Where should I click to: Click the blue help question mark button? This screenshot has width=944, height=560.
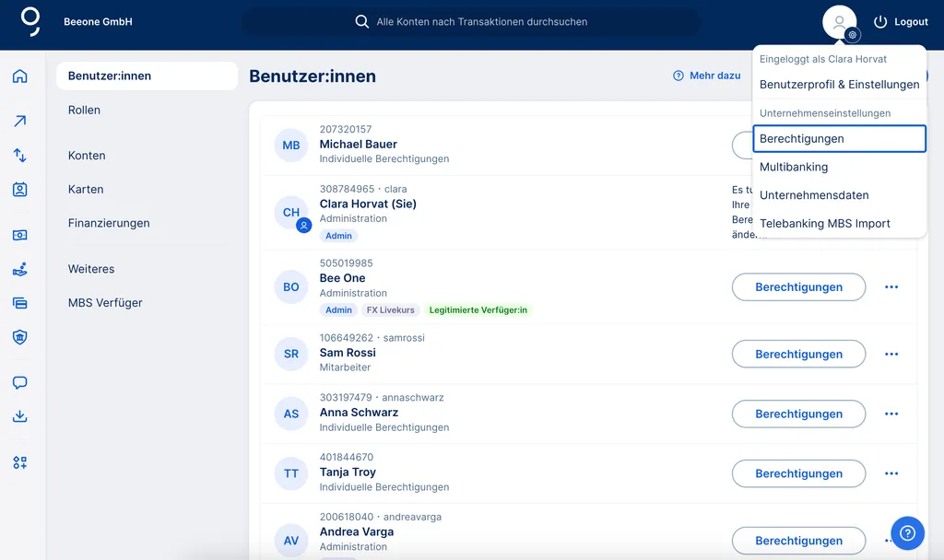[907, 532]
